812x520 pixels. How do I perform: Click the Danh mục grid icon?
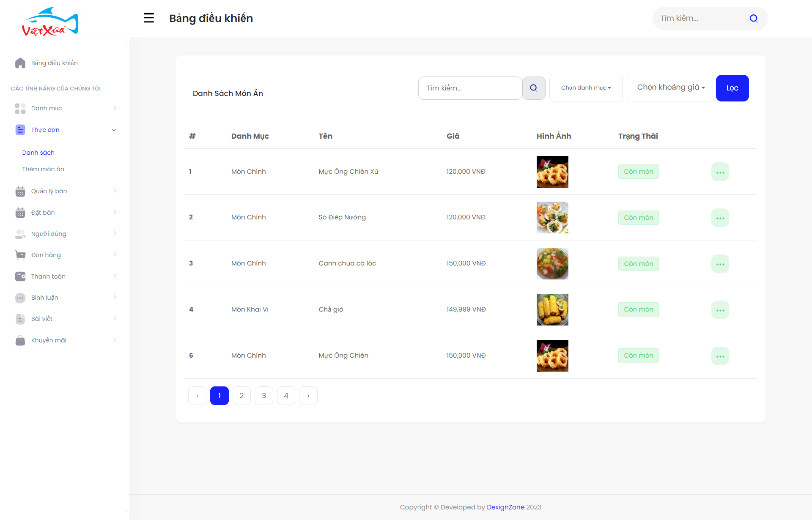20,109
